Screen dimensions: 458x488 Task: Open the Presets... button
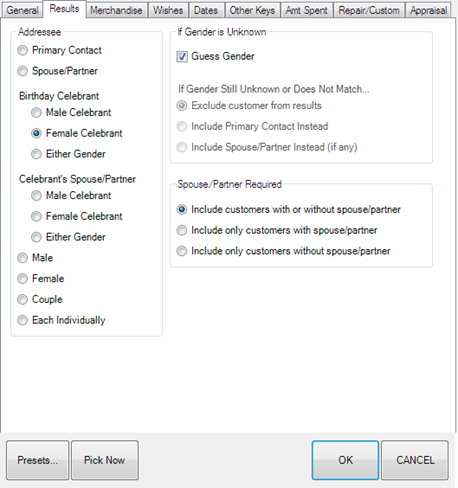click(x=38, y=460)
